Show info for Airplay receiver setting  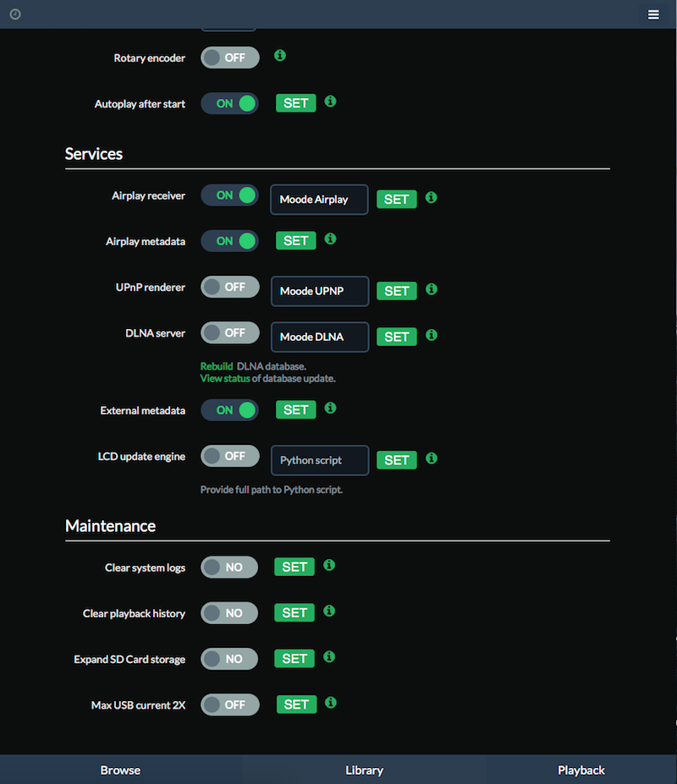(x=431, y=198)
